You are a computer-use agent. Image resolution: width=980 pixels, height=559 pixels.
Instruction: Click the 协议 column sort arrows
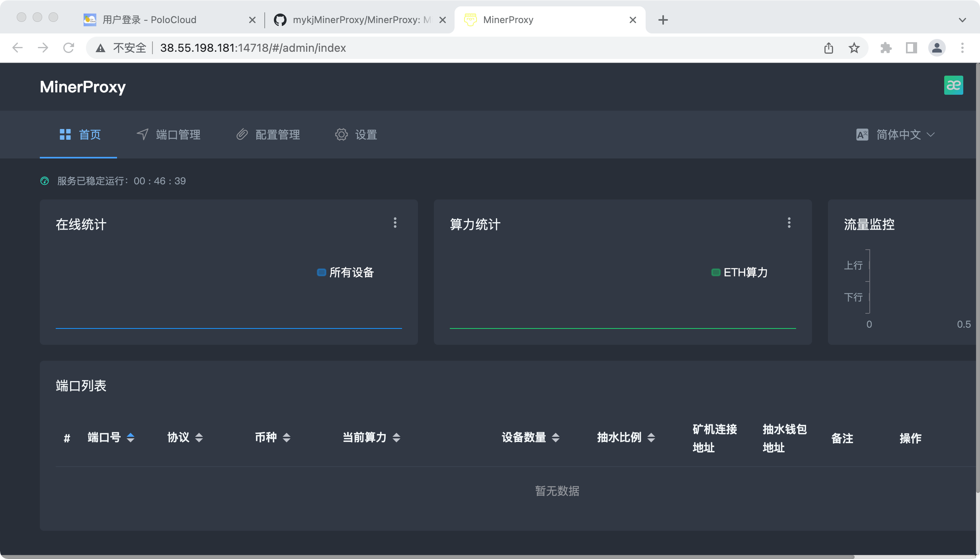click(x=199, y=438)
